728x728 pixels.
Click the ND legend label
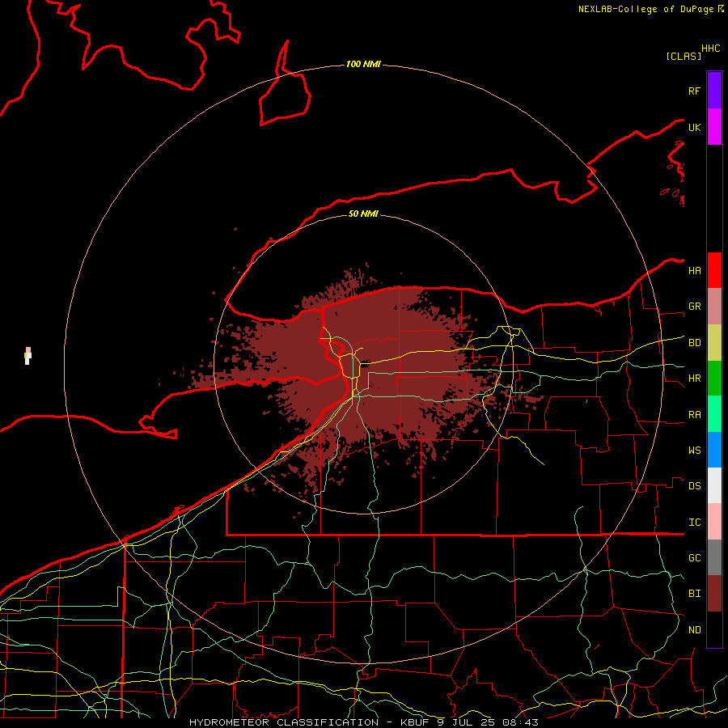[x=694, y=630]
